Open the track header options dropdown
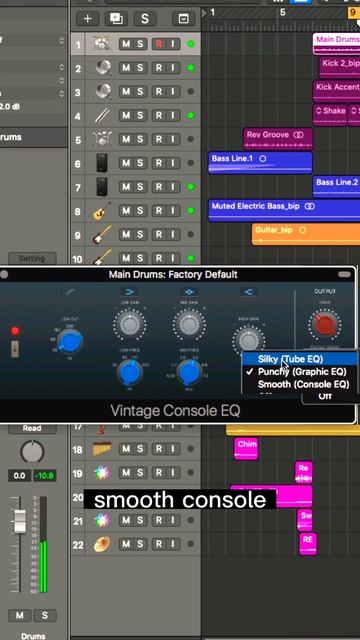Image resolution: width=360 pixels, height=640 pixels. [x=183, y=18]
